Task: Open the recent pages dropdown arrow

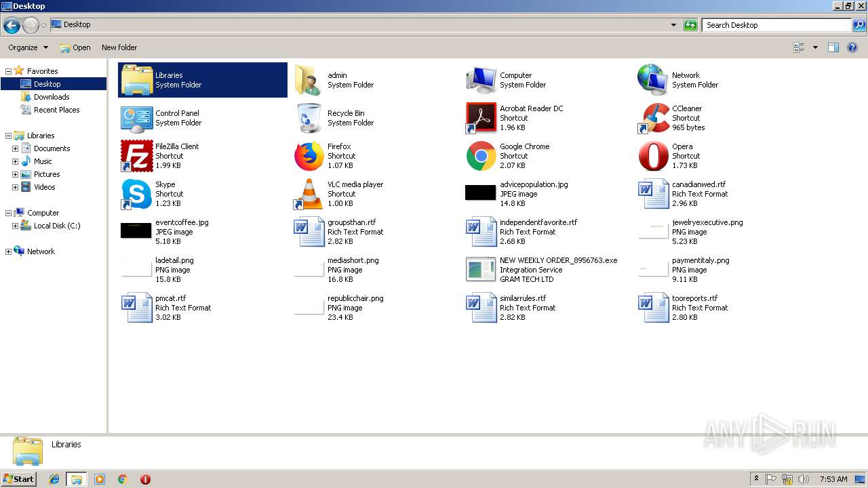Action: (x=44, y=26)
